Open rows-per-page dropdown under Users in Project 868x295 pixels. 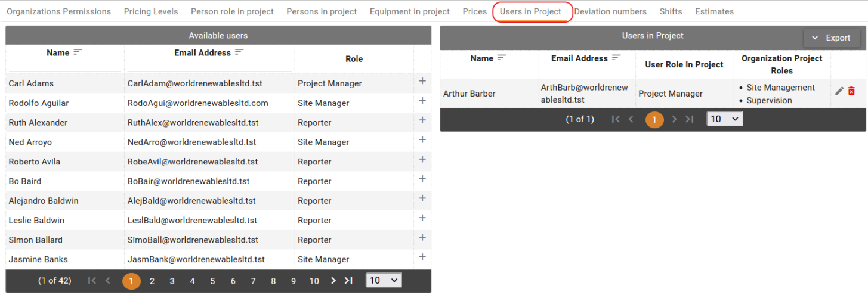tap(724, 119)
